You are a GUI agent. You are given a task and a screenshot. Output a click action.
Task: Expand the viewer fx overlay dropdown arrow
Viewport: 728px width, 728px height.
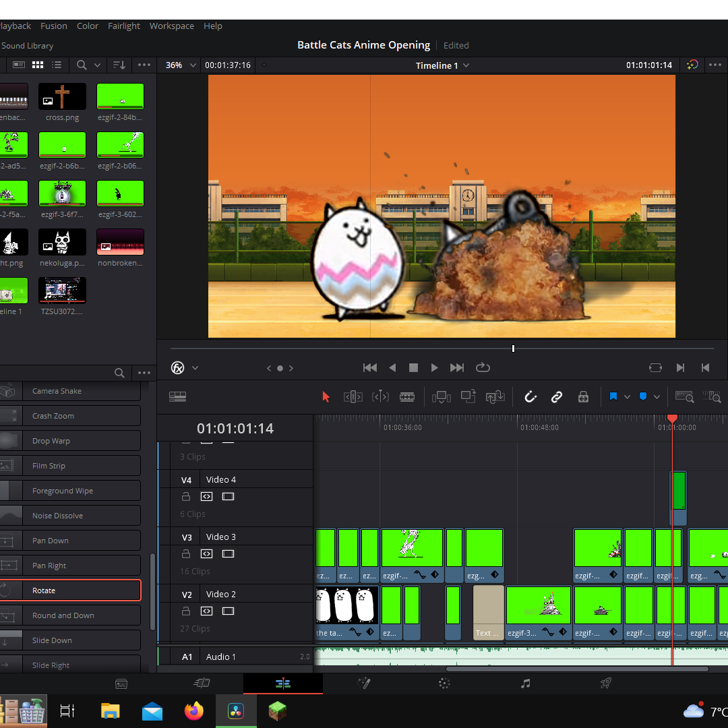click(195, 368)
